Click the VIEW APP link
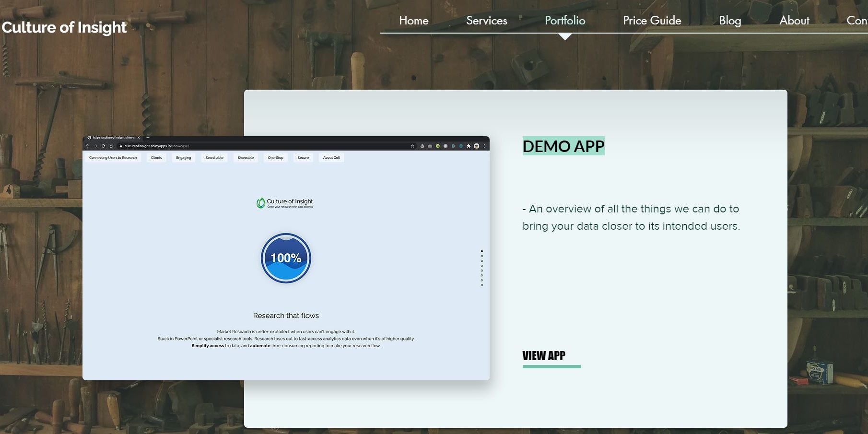The width and height of the screenshot is (868, 434). coord(544,356)
